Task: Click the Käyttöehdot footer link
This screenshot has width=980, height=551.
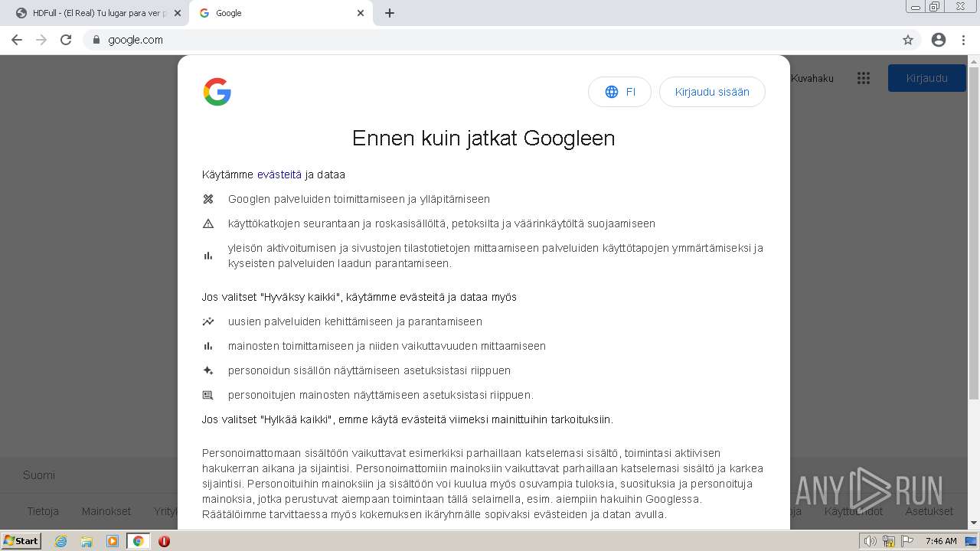Action: (854, 511)
